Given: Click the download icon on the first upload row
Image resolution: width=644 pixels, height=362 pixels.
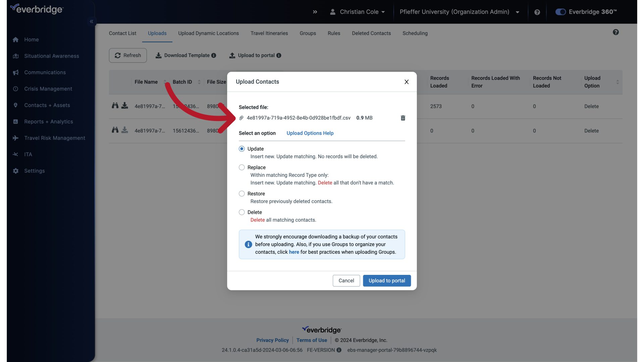Looking at the screenshot, I should [x=125, y=105].
